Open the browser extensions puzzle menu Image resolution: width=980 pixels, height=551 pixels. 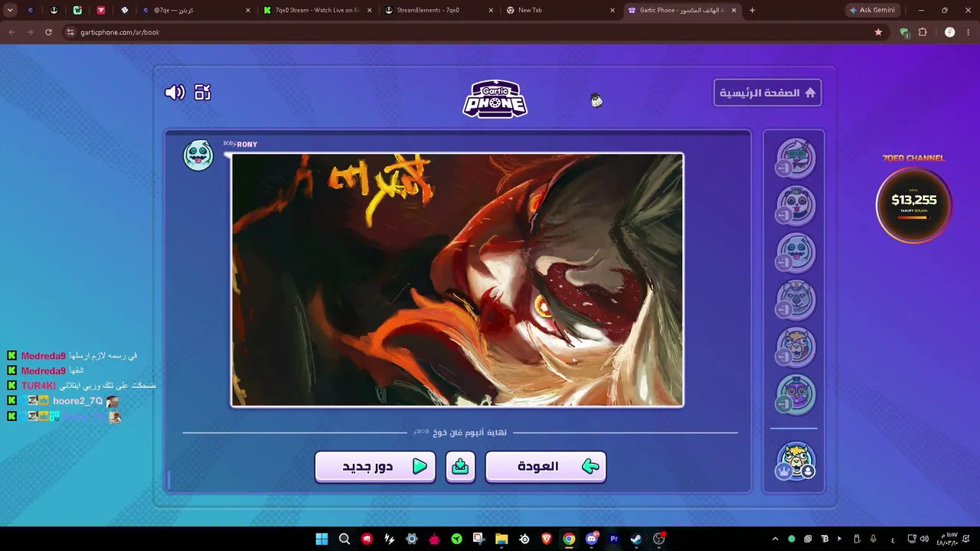pos(923,32)
